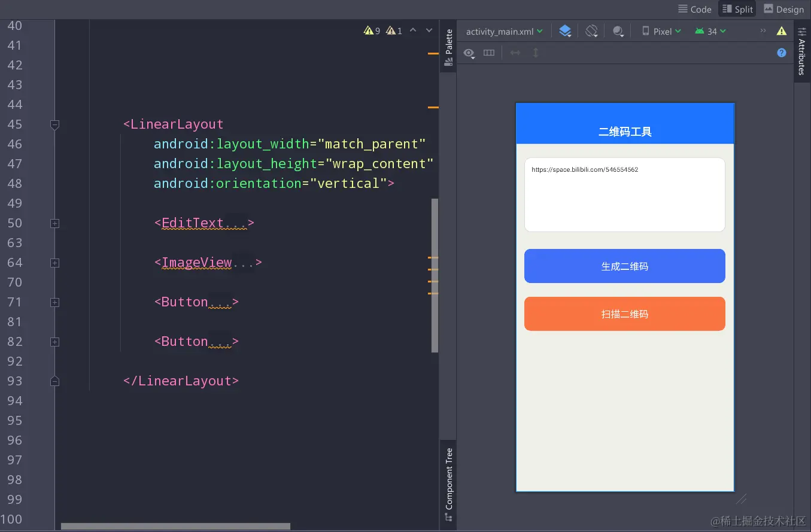
Task: Click the "vertical" orientation value
Action: coord(348,183)
